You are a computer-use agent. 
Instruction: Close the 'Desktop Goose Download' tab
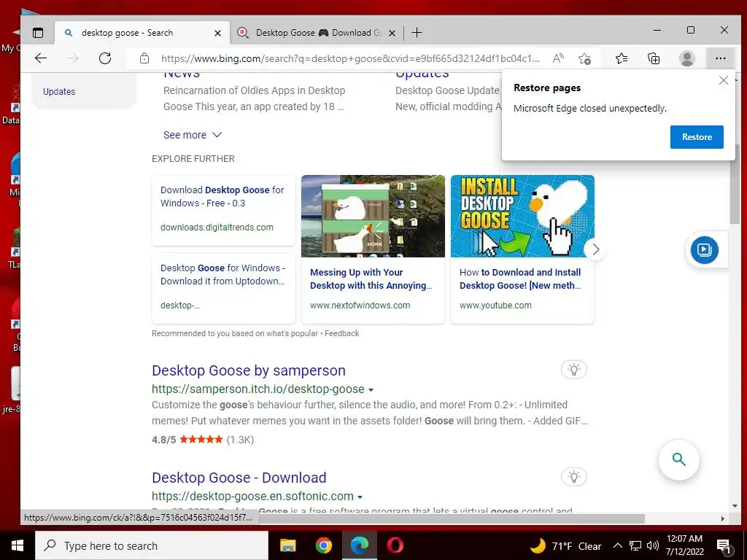(392, 33)
